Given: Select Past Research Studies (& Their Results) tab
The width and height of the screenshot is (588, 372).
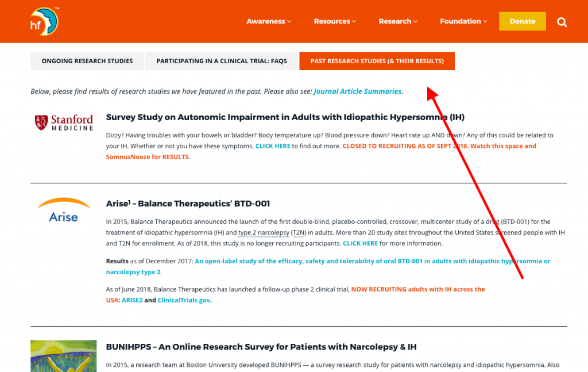Looking at the screenshot, I should click(x=377, y=61).
